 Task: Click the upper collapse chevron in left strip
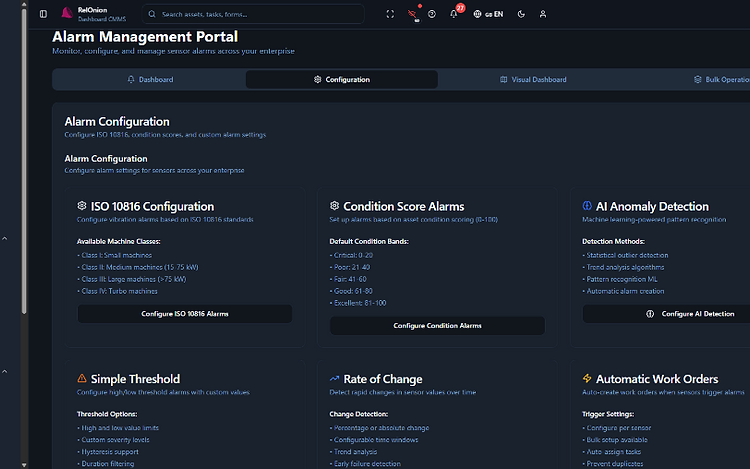[5, 238]
